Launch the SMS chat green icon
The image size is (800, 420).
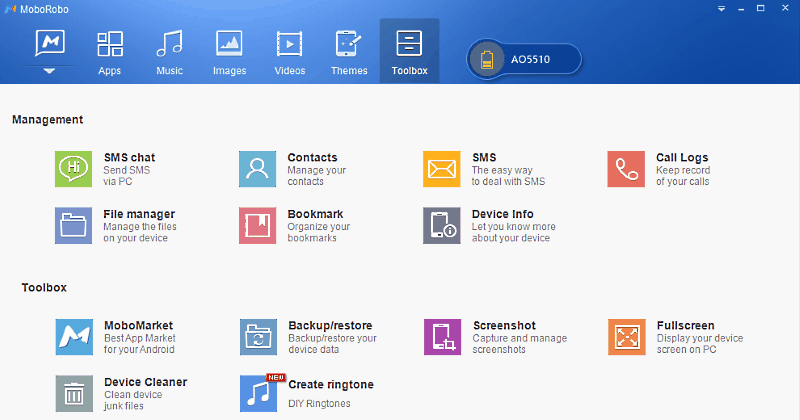(x=73, y=169)
